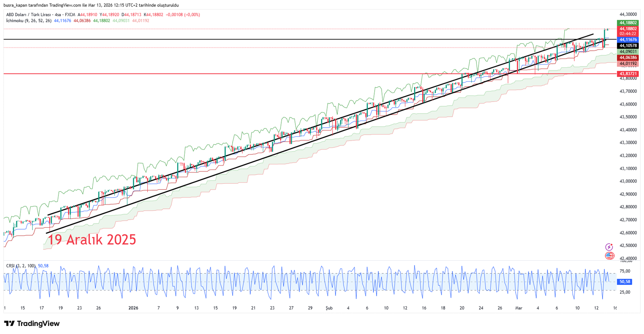Screen dimensions: 644x334
Task: Click the busra_kapan TradingView.com header text
Action: [91, 5]
